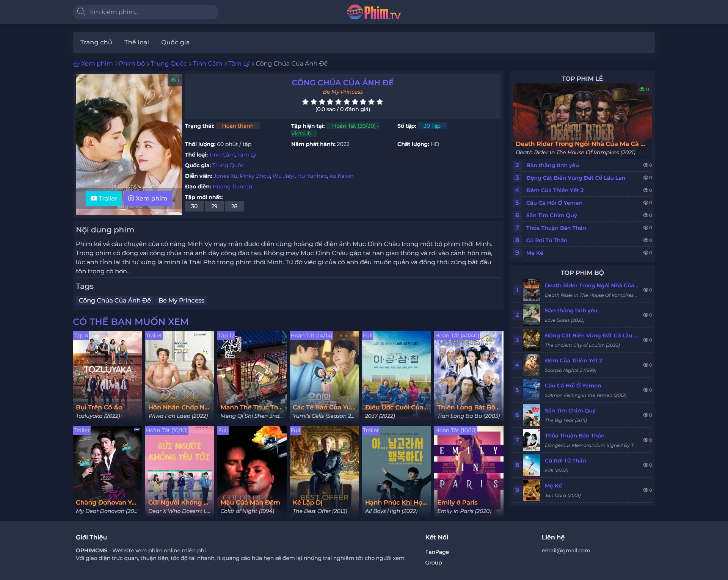This screenshot has height=580, width=728.
Task: Open Chàng Donovan movie thumbnail
Action: click(107, 471)
